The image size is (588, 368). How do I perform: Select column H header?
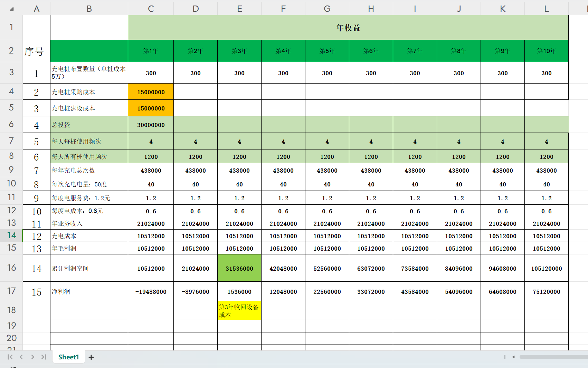coord(371,9)
